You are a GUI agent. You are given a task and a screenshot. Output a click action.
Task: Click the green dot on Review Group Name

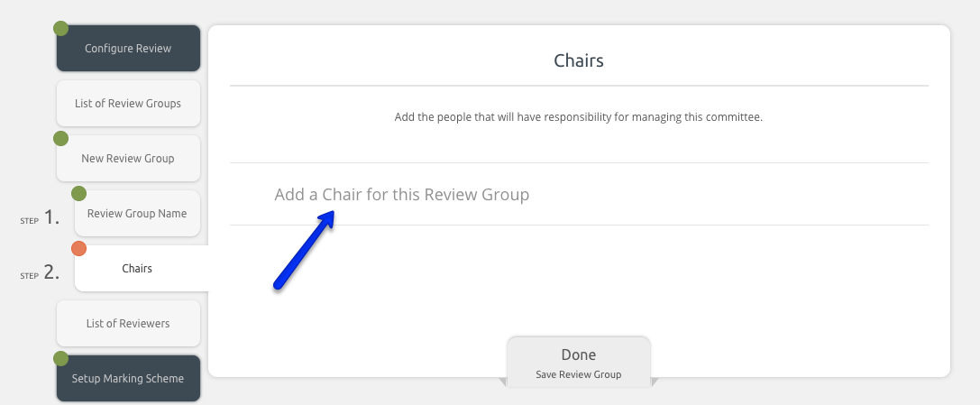point(78,194)
